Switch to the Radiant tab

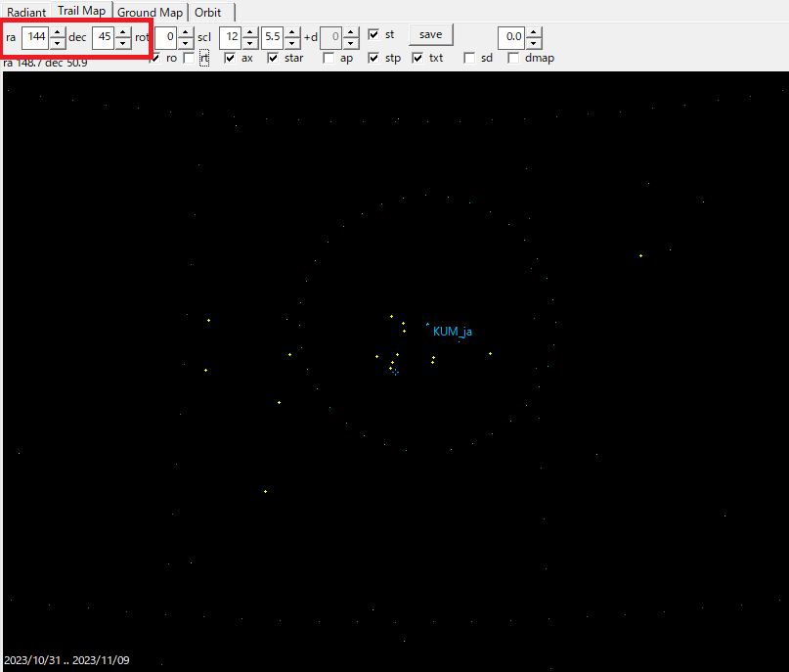click(26, 13)
